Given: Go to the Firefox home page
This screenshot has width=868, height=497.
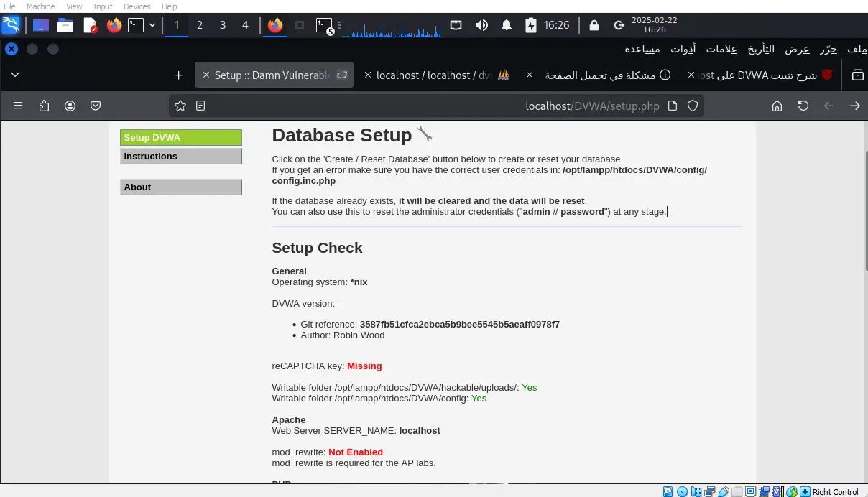Looking at the screenshot, I should tap(777, 106).
